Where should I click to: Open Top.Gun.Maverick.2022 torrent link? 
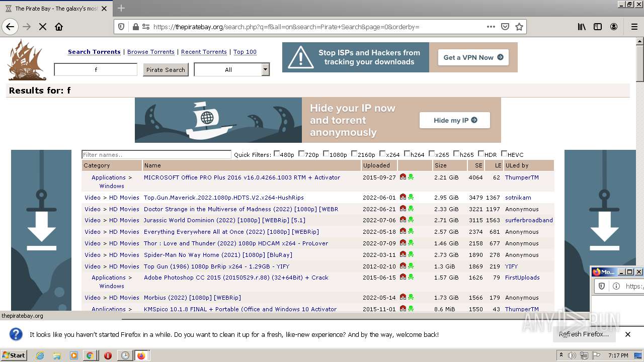pos(223,198)
